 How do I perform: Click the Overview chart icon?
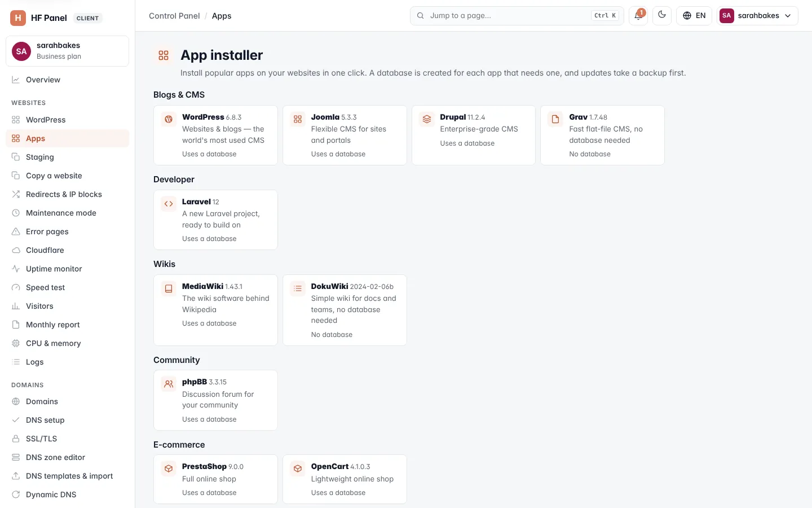(x=16, y=80)
